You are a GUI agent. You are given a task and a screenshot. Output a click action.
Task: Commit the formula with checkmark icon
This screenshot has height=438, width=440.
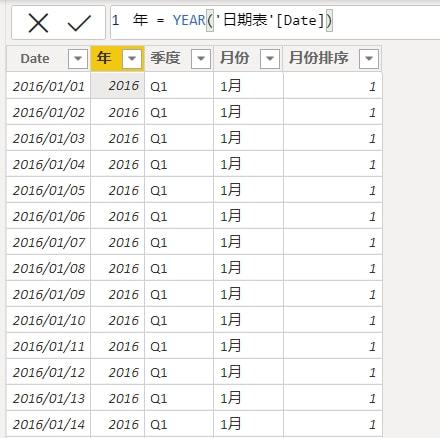pyautogui.click(x=79, y=23)
